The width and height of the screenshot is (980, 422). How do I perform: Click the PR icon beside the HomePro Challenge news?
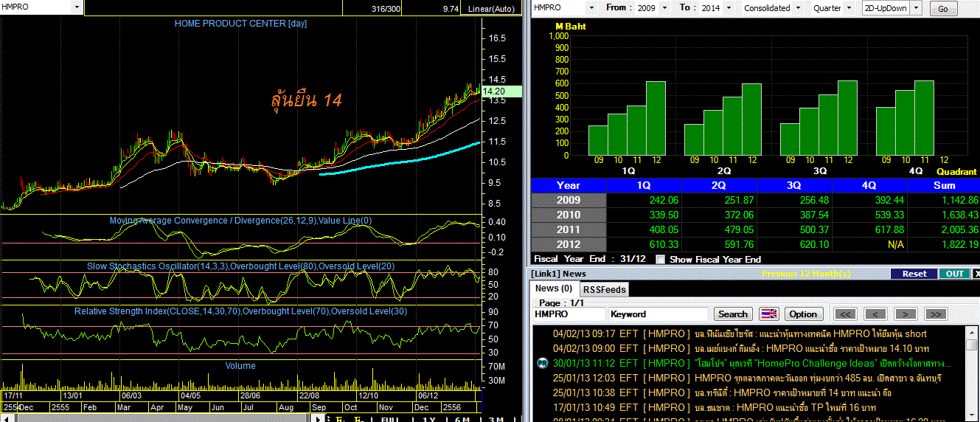pos(542,363)
